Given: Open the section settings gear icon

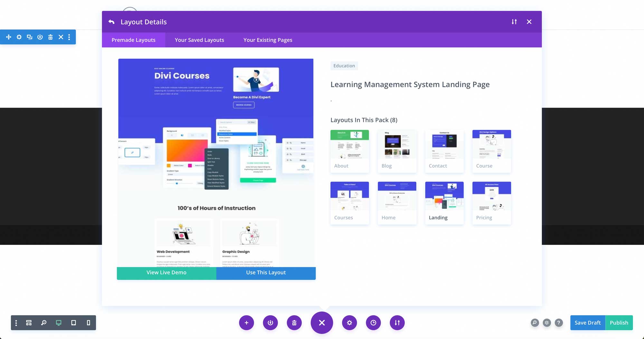Looking at the screenshot, I should (x=19, y=37).
